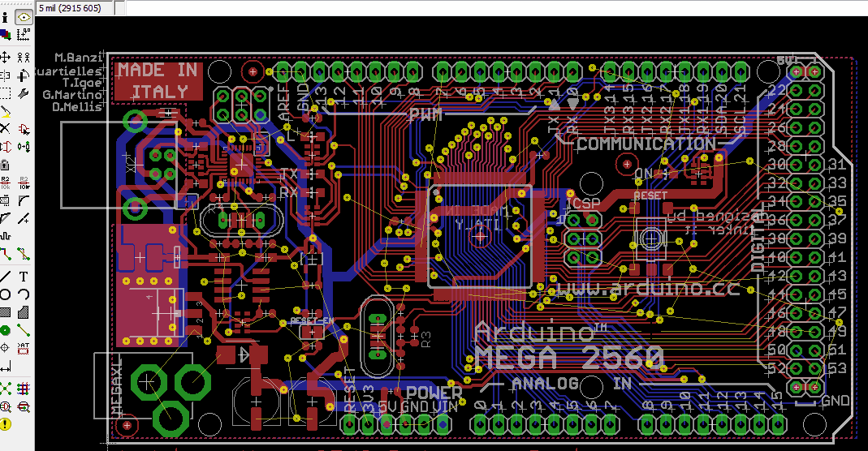Run the ERC check
Viewport: 868px width, 451px height.
pyautogui.click(x=6, y=406)
